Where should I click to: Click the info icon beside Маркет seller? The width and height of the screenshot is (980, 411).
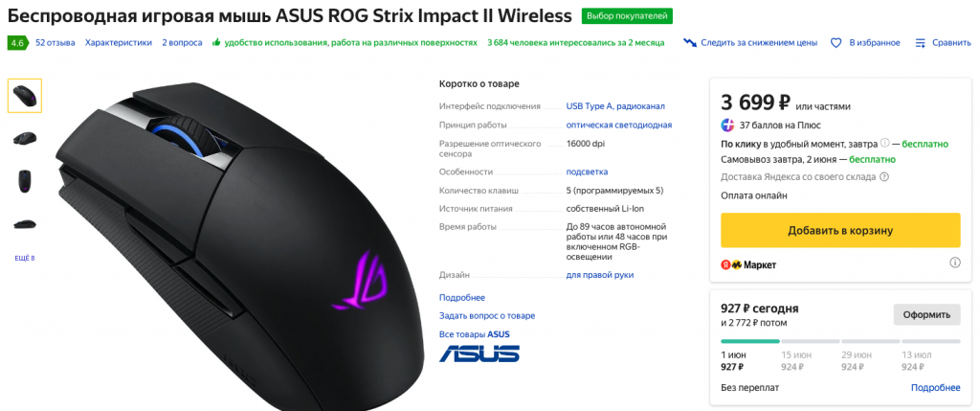tap(955, 263)
